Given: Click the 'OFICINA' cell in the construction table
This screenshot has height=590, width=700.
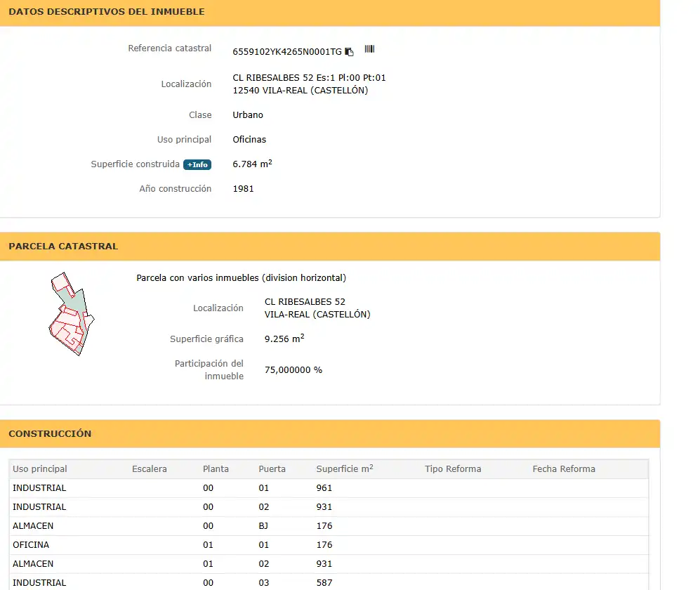Looking at the screenshot, I should click(31, 545).
